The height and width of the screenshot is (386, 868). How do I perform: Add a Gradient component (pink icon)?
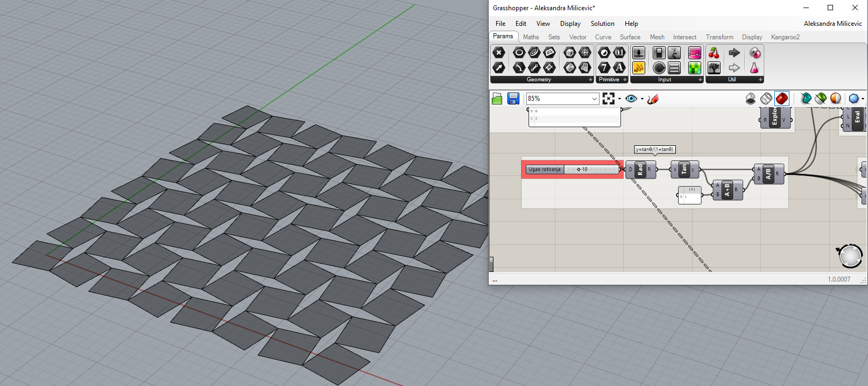[x=695, y=52]
